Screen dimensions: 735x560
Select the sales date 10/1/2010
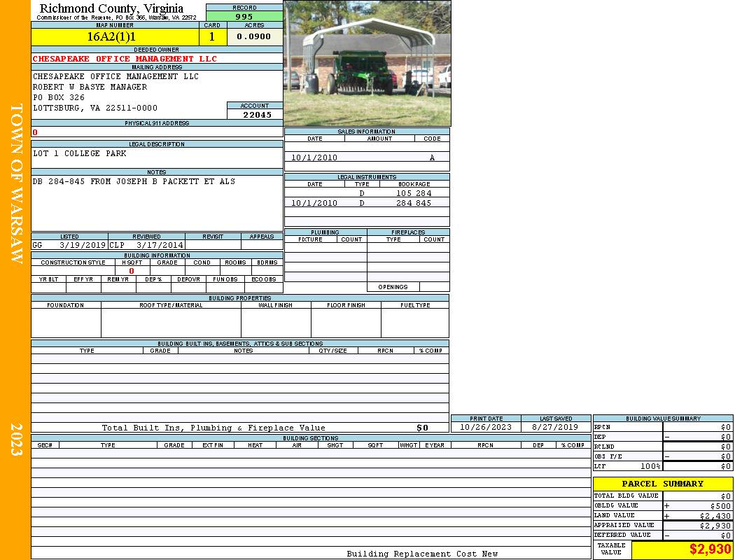click(x=314, y=157)
